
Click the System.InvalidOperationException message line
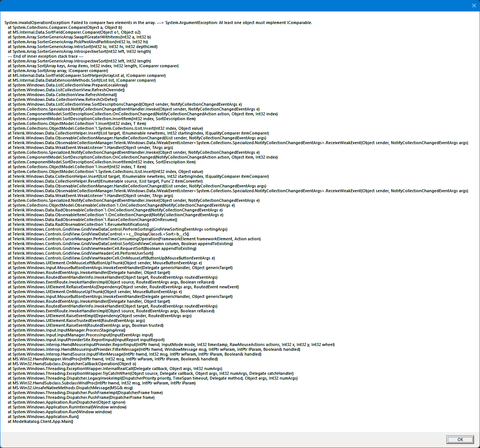(x=158, y=23)
